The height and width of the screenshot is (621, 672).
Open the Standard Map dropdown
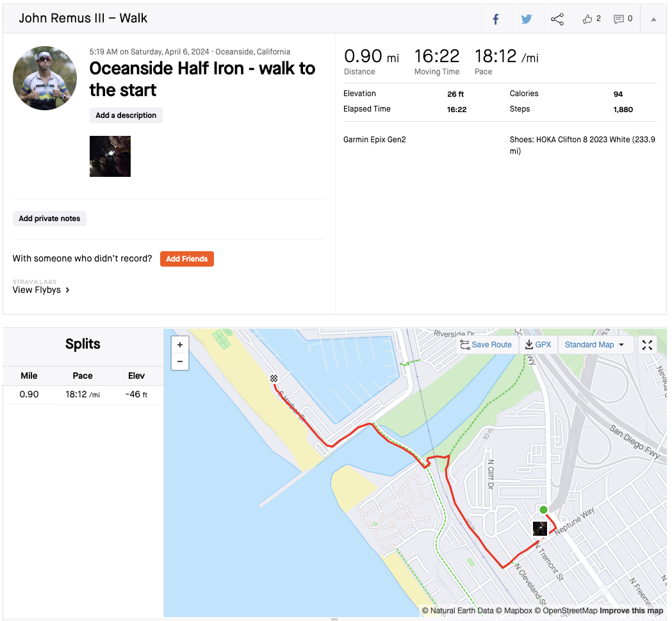[x=594, y=345]
